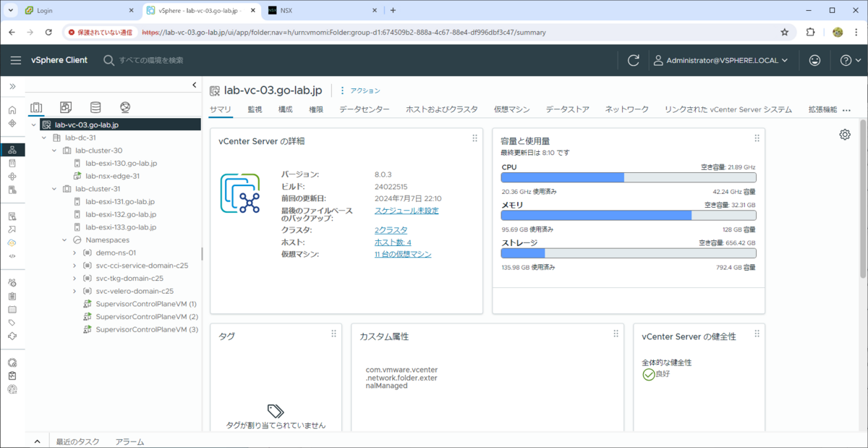The height and width of the screenshot is (448, 868).
Task: Open the 11 台の仮想マシン link
Action: [x=403, y=255]
